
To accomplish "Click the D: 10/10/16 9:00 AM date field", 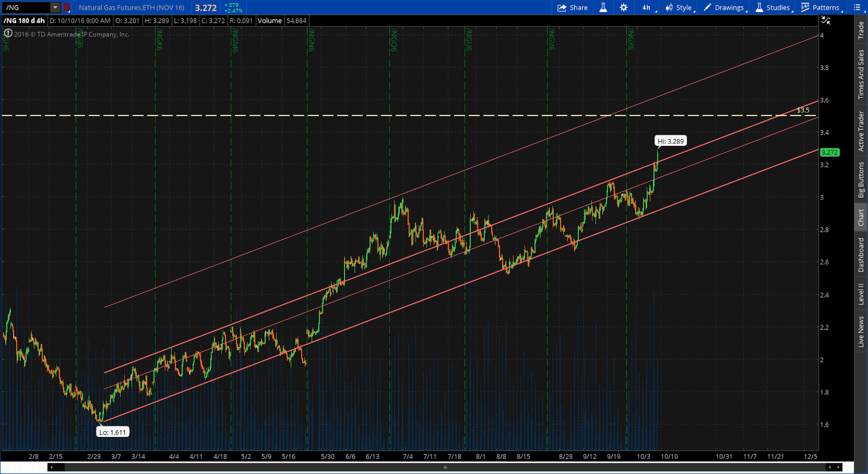I will pyautogui.click(x=80, y=21).
